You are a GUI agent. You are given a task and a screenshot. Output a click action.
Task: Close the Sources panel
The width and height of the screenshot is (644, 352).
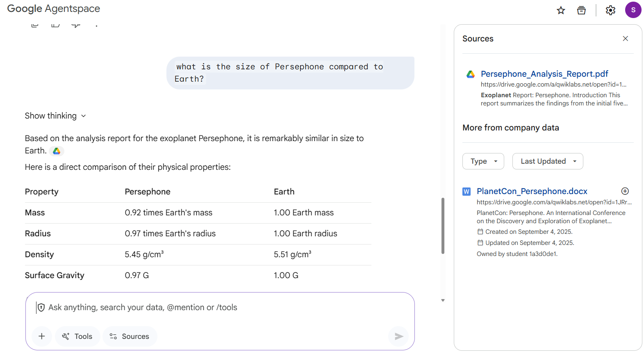click(x=625, y=39)
